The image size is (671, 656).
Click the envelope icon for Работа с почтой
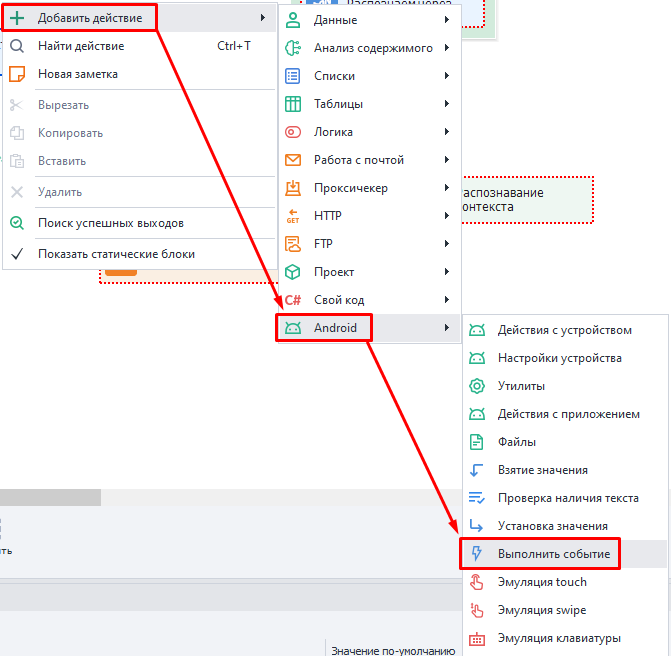pyautogui.click(x=293, y=160)
